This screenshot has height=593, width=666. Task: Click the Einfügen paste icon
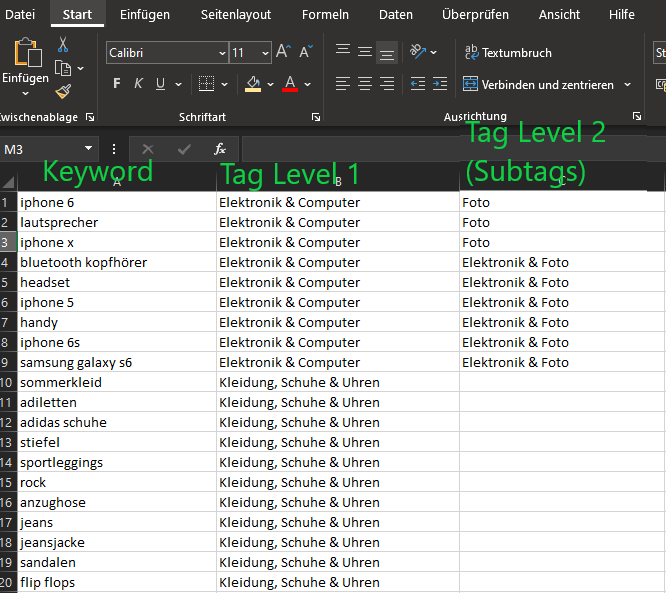click(28, 53)
